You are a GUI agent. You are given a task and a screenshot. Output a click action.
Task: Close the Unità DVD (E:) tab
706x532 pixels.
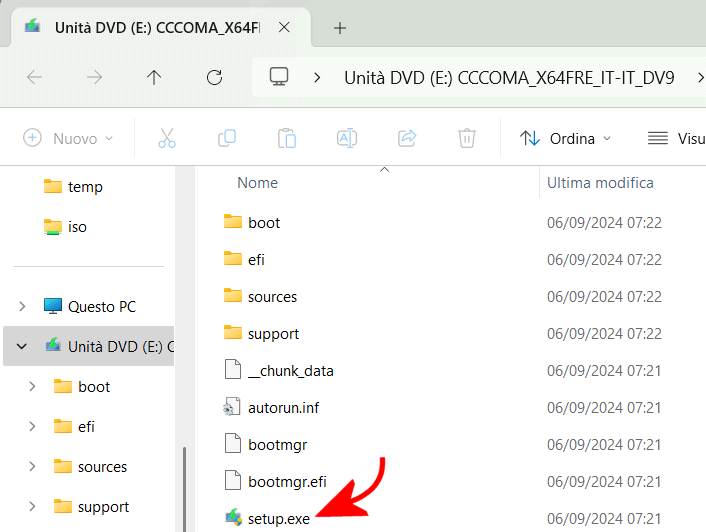point(284,27)
